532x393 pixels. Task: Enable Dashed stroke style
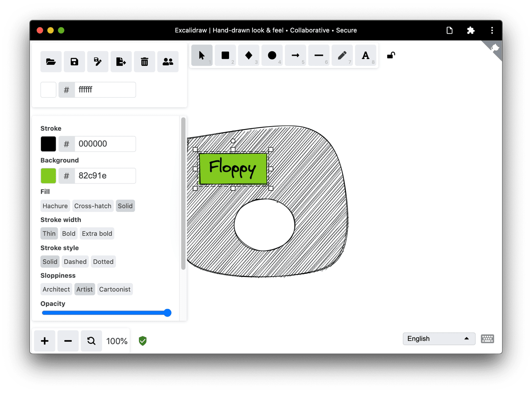[75, 261]
